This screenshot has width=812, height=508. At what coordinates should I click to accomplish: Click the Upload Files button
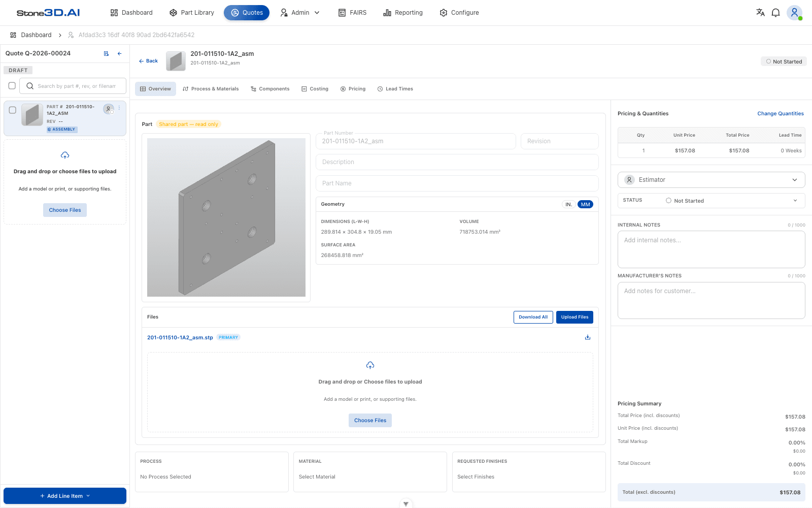click(x=574, y=317)
